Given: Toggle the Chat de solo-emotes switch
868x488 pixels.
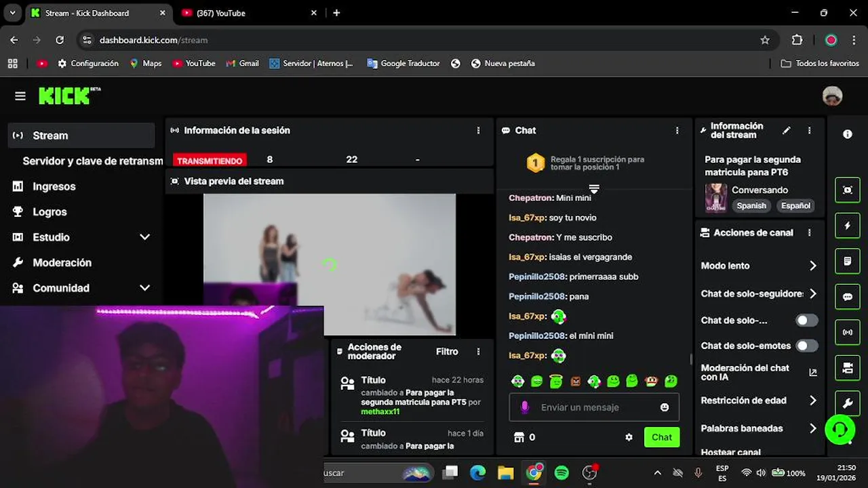Looking at the screenshot, I should [806, 346].
